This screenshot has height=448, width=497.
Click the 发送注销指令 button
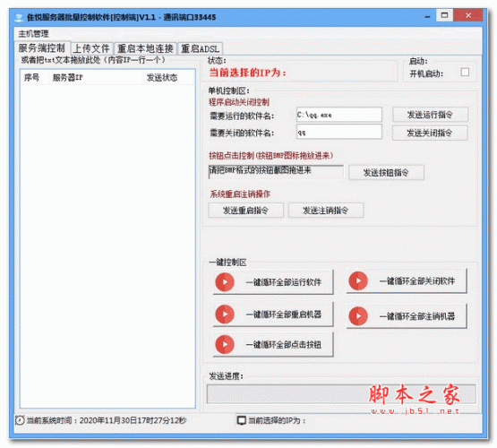326,211
